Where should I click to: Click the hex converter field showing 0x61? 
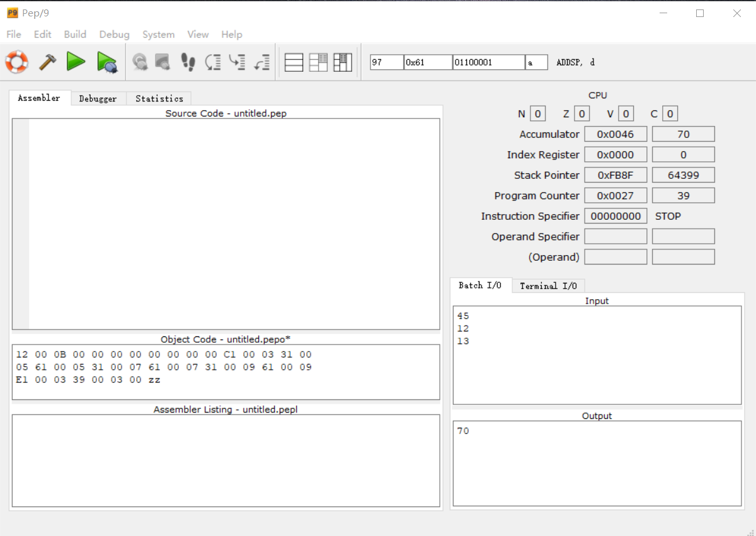[x=428, y=62]
